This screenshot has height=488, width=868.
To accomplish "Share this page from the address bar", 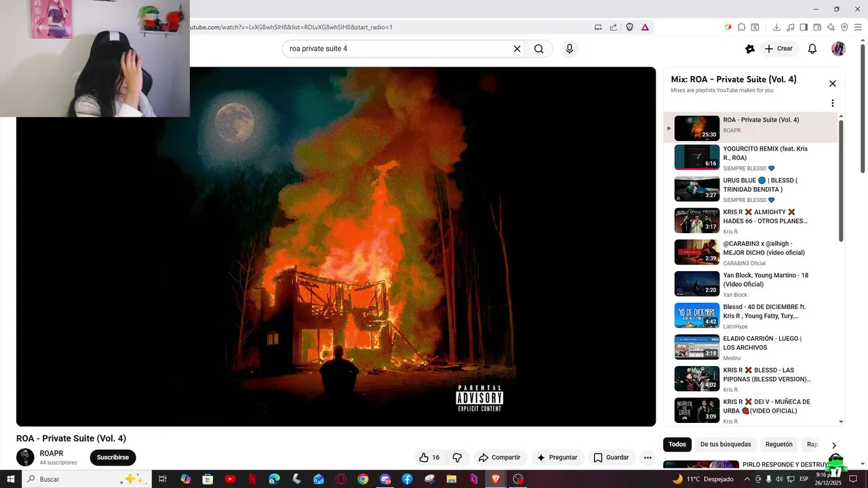I will point(613,27).
